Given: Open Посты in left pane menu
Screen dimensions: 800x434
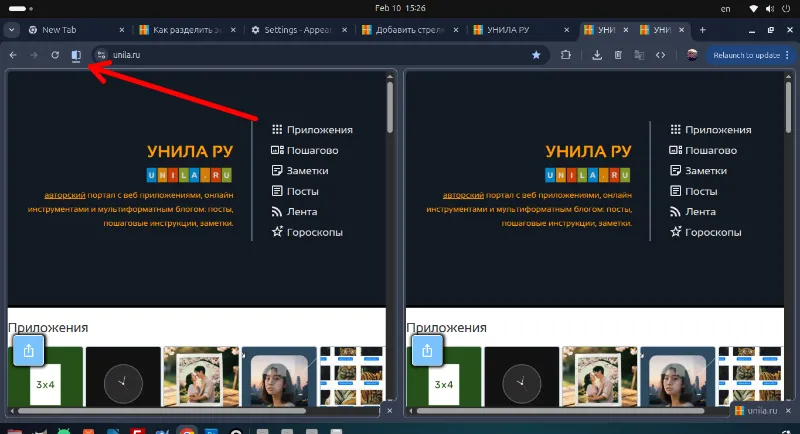Looking at the screenshot, I should pyautogui.click(x=295, y=191).
